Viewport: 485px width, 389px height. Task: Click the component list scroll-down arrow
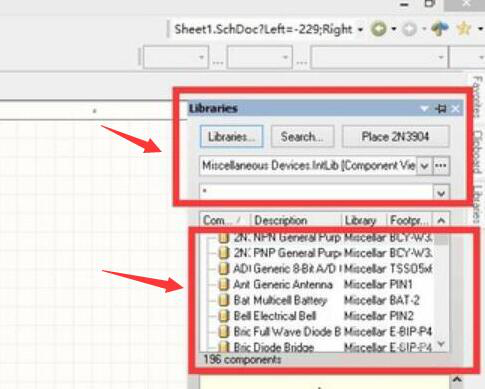pos(441,344)
